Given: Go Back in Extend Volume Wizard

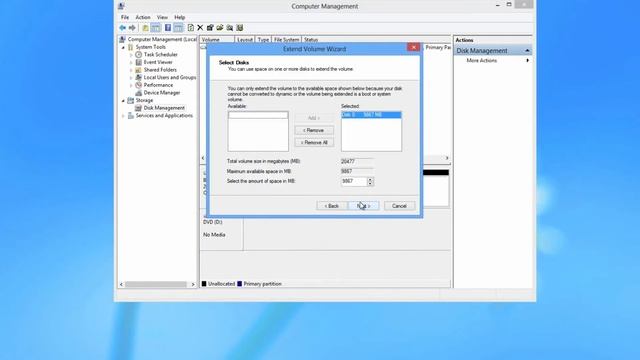Looking at the screenshot, I should [331, 206].
